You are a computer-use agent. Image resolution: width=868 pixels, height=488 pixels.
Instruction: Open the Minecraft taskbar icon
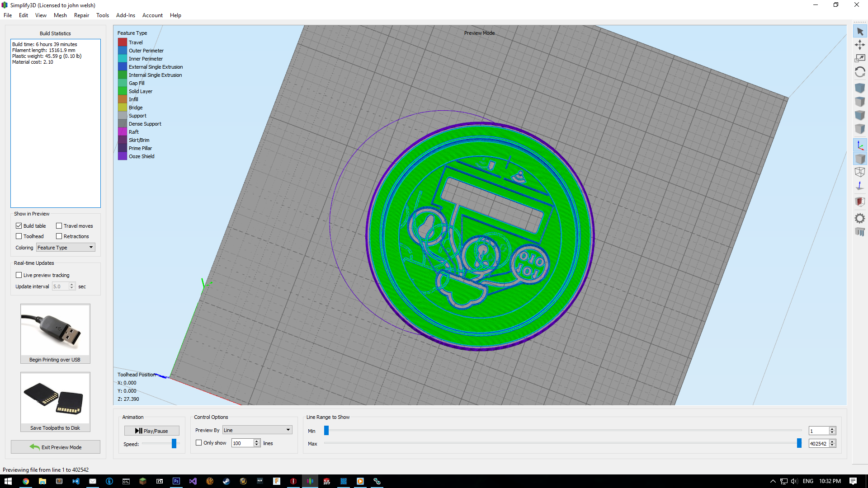(143, 481)
